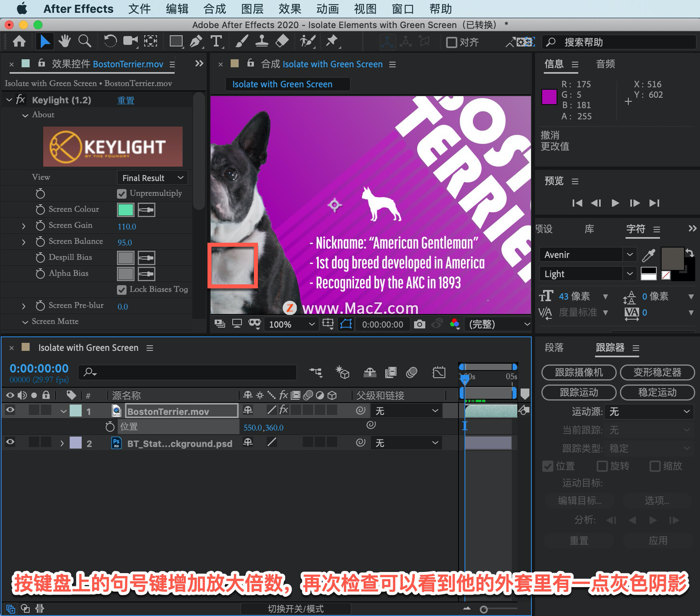Screen dimensions: 700x616
Task: Click the 稳定运动 button
Action: (x=657, y=393)
